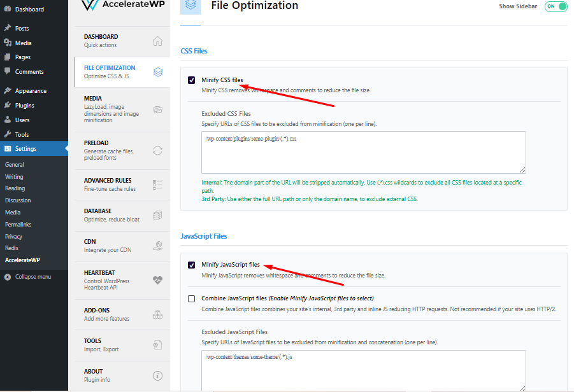Click the Posts pushpin icon

click(x=7, y=28)
